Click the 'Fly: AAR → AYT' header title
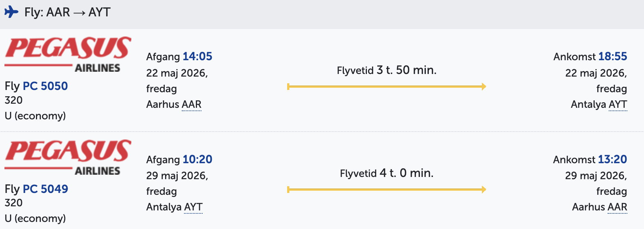Image resolution: width=644 pixels, height=229 pixels. coord(68,12)
